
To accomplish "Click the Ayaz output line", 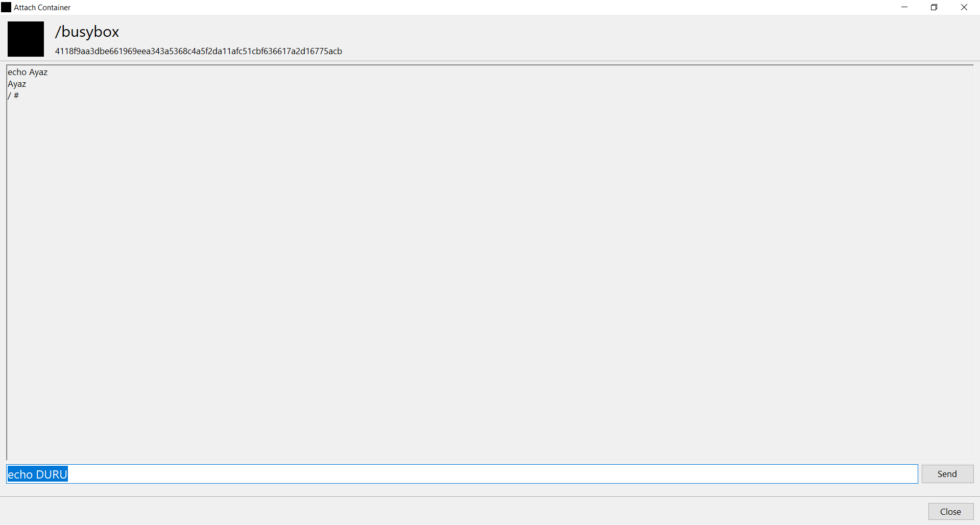I will [17, 84].
